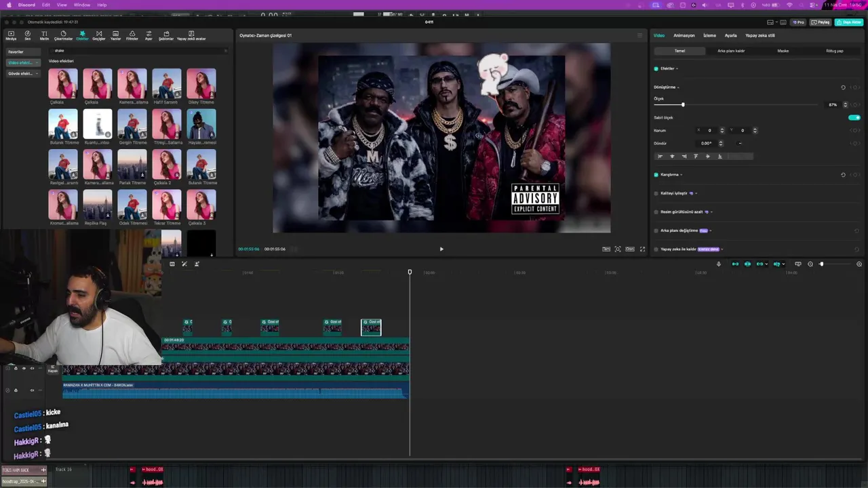Click the Paylaş share button
The height and width of the screenshot is (488, 868).
click(x=821, y=22)
